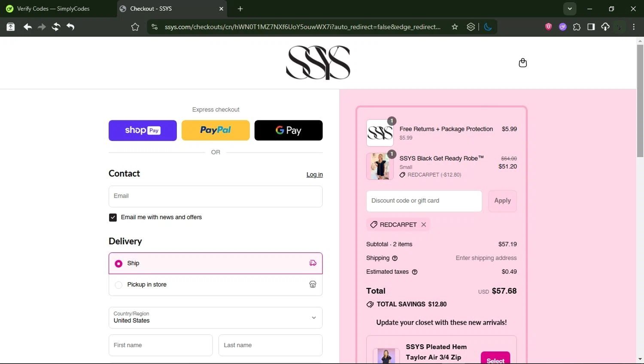Click the Last name field
Image resolution: width=644 pixels, height=364 pixels.
point(270,345)
